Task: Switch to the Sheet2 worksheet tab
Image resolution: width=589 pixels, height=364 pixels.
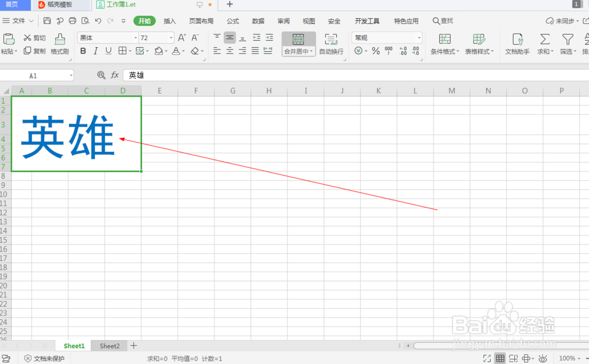Action: (x=109, y=346)
